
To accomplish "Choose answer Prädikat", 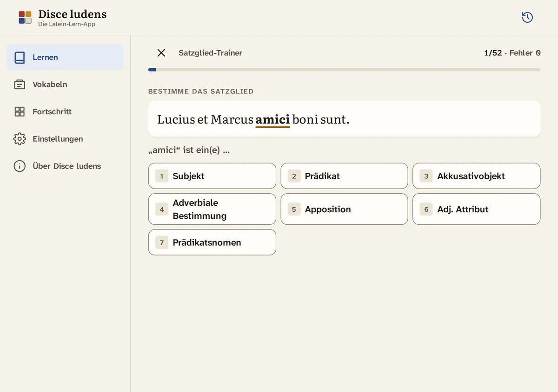I will click(x=344, y=176).
